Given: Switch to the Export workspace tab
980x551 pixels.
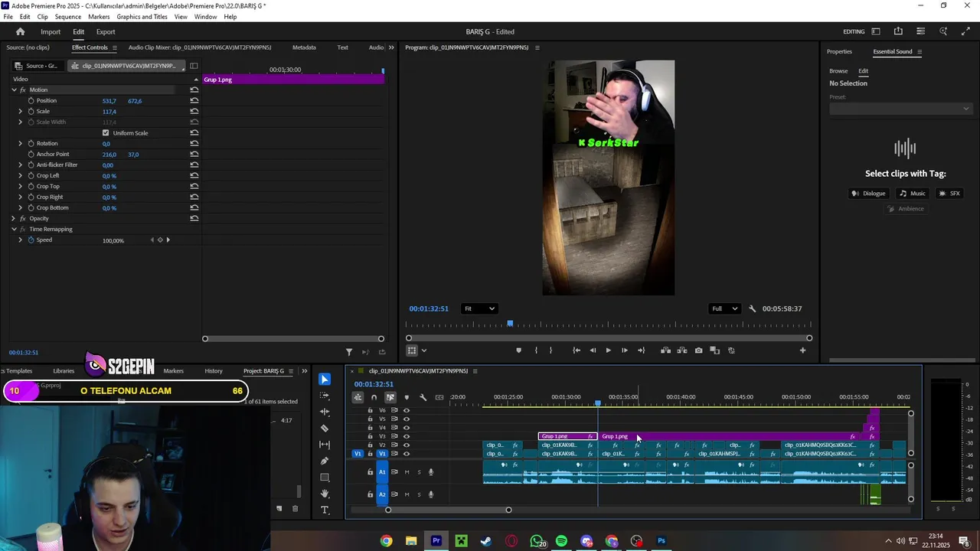Looking at the screenshot, I should coord(106,31).
